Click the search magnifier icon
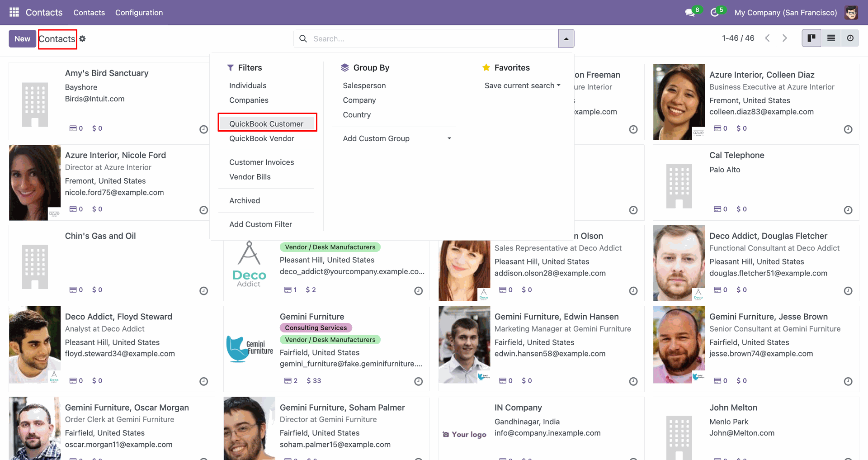This screenshot has height=460, width=868. click(303, 39)
